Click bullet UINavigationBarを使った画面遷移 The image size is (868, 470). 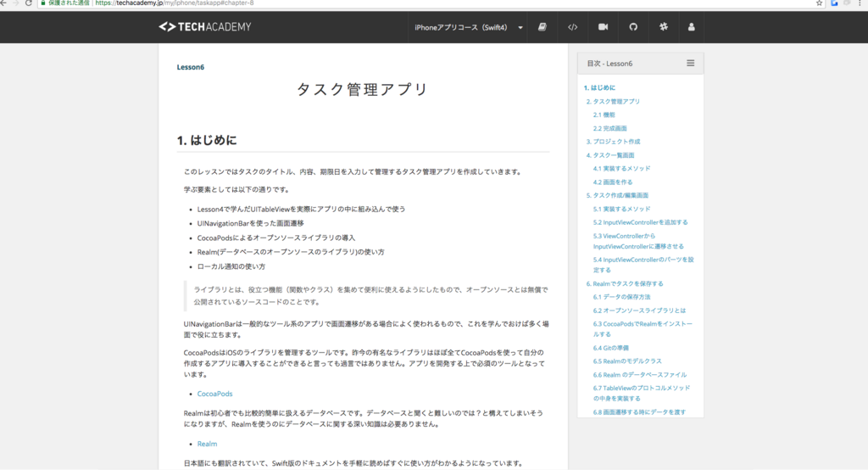(250, 223)
